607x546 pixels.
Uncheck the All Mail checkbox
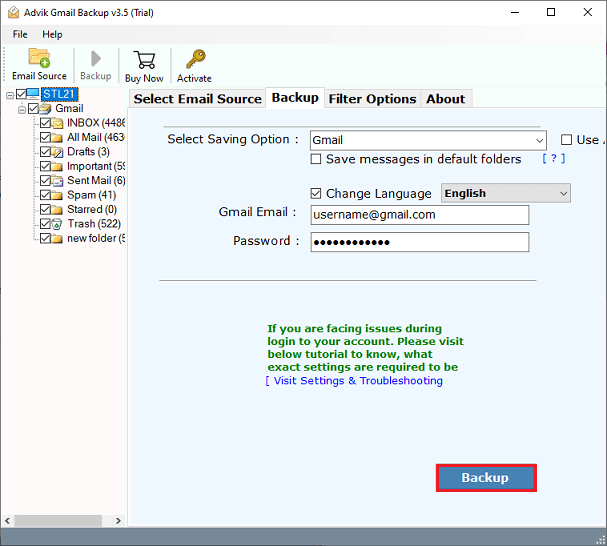(x=45, y=137)
